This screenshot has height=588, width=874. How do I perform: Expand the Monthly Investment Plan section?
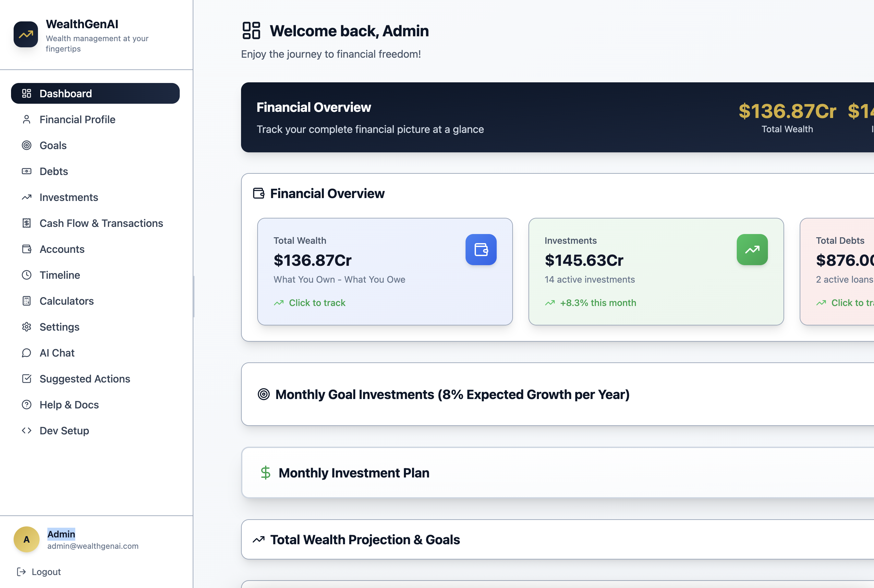coord(354,473)
